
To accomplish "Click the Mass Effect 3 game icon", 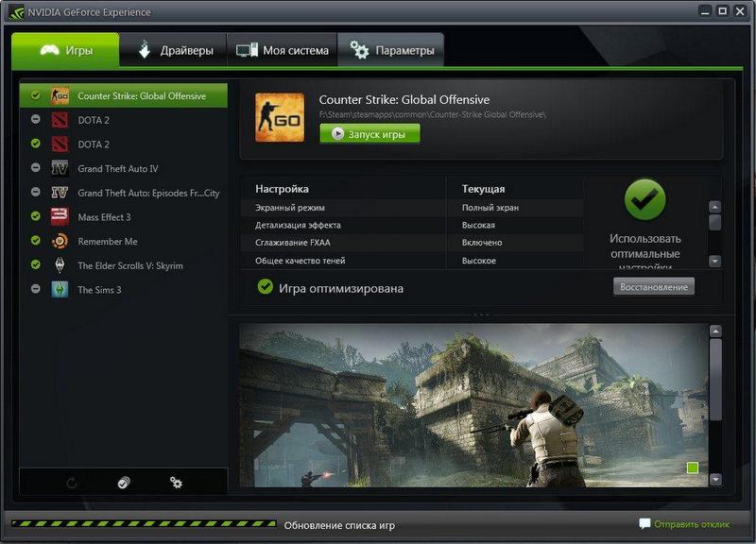I will [60, 217].
